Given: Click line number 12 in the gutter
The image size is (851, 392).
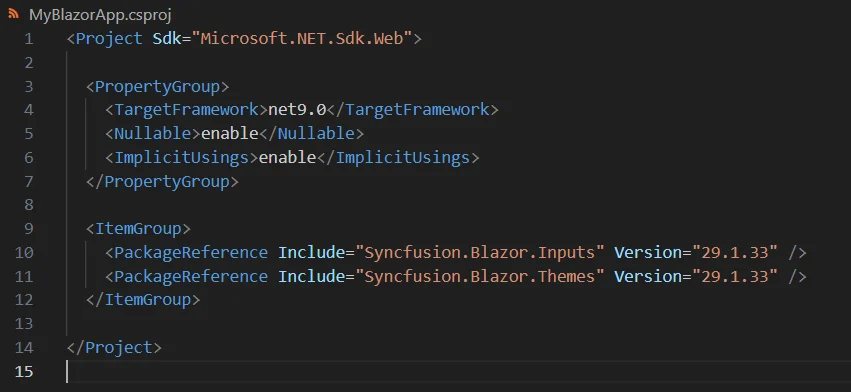Looking at the screenshot, I should tap(24, 300).
